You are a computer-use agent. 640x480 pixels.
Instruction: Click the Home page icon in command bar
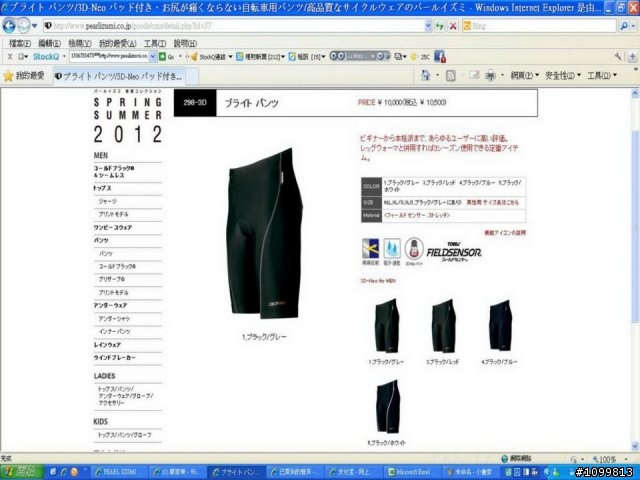pos(425,76)
